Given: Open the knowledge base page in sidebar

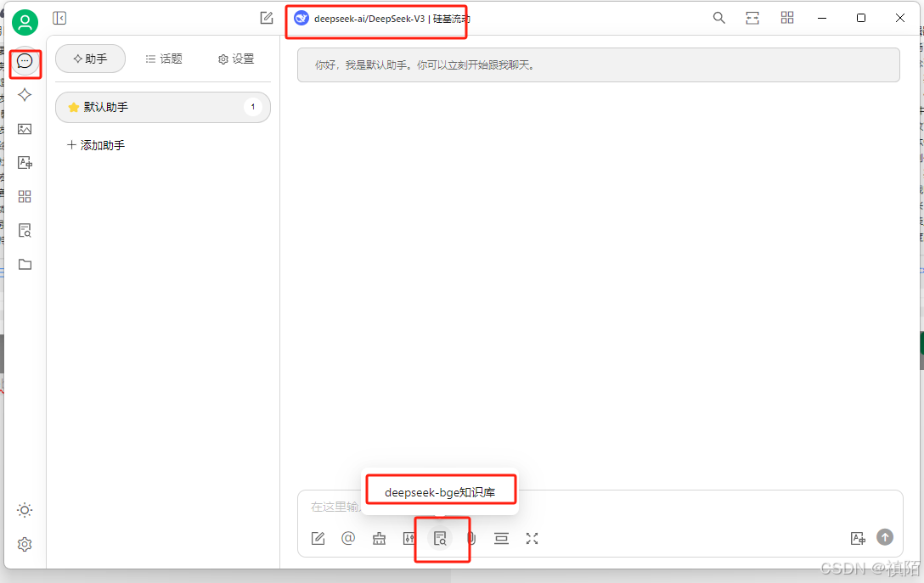Looking at the screenshot, I should pos(25,230).
